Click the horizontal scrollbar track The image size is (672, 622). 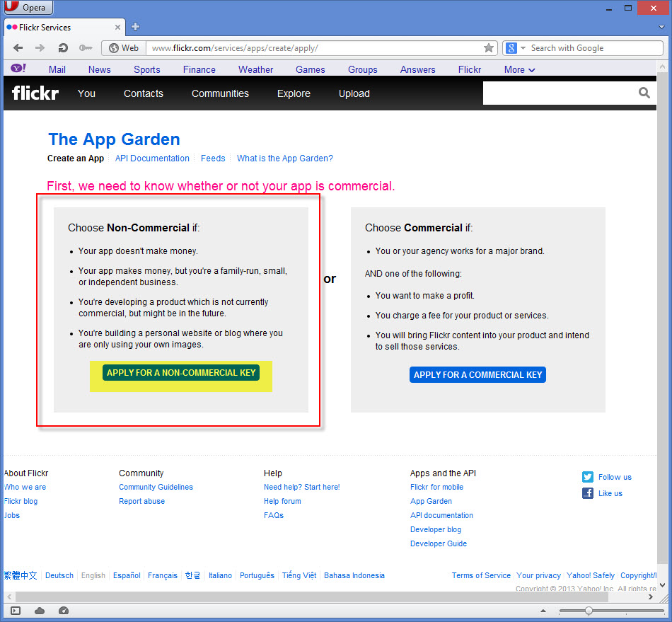tap(331, 597)
